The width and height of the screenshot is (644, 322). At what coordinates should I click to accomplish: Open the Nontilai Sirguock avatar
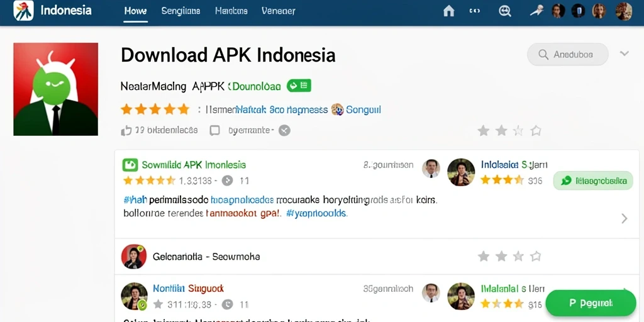tap(135, 296)
